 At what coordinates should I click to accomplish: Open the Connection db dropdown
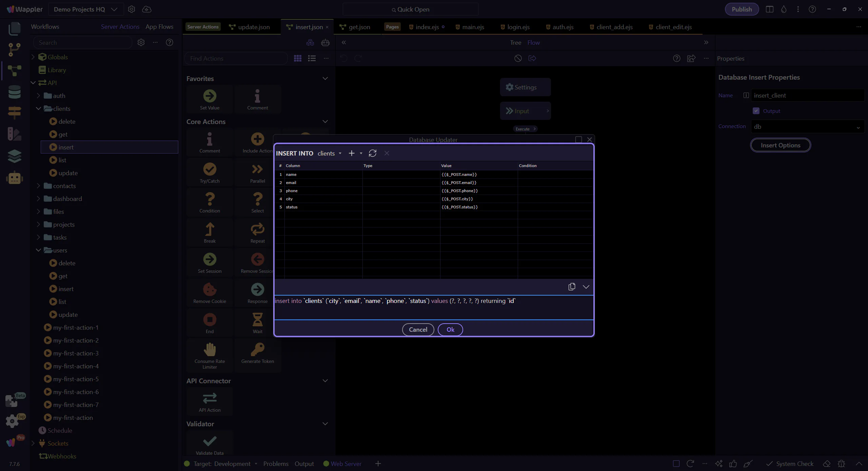807,127
